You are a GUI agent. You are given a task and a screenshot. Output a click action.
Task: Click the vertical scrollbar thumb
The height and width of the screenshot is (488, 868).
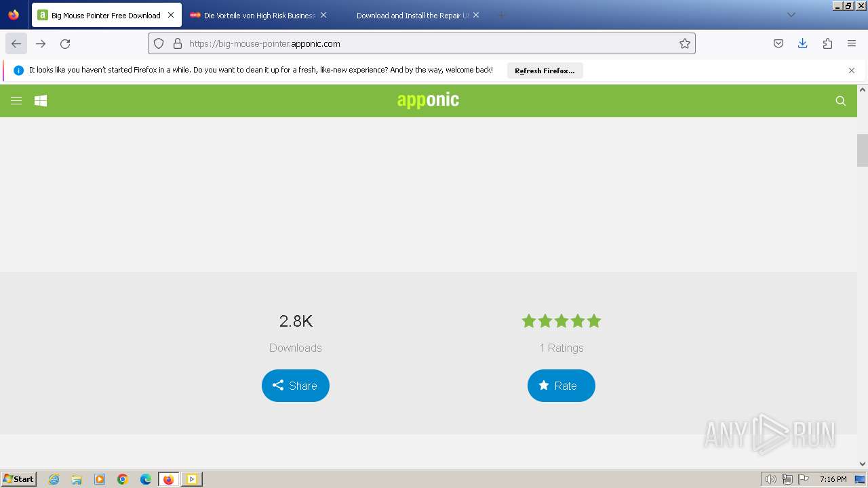863,150
